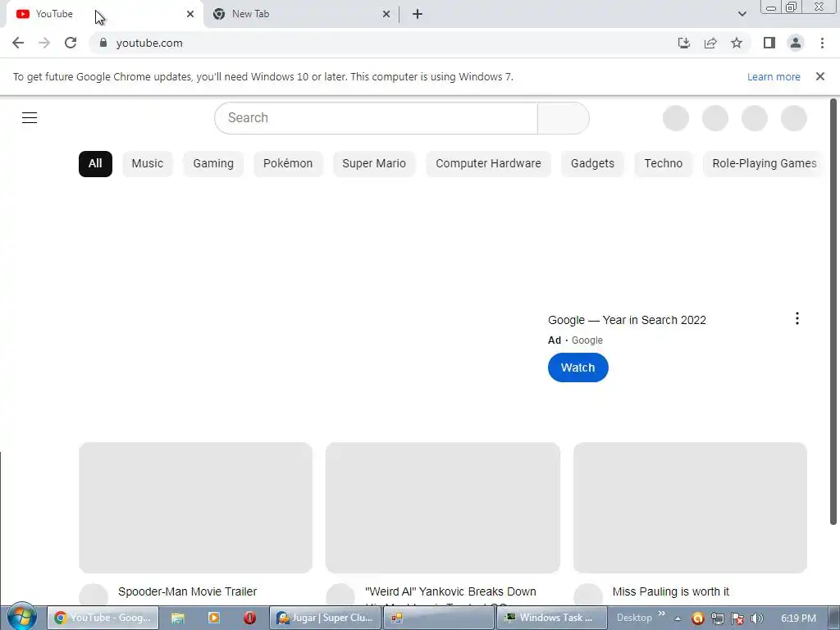Image resolution: width=840 pixels, height=630 pixels.
Task: Open the orange G tray icon
Action: coord(697,619)
